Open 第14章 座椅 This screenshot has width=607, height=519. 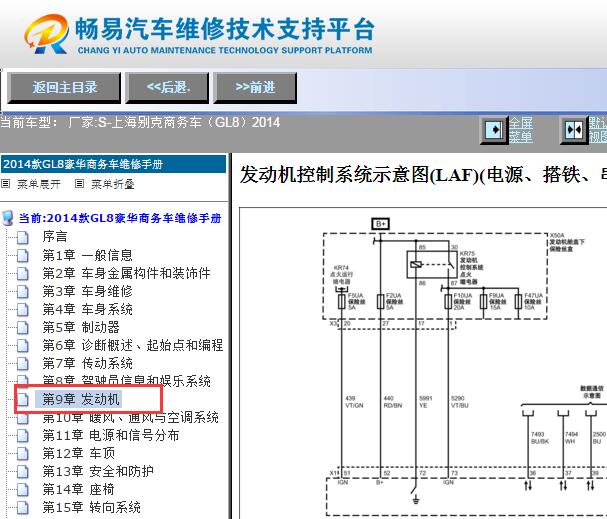(79, 489)
